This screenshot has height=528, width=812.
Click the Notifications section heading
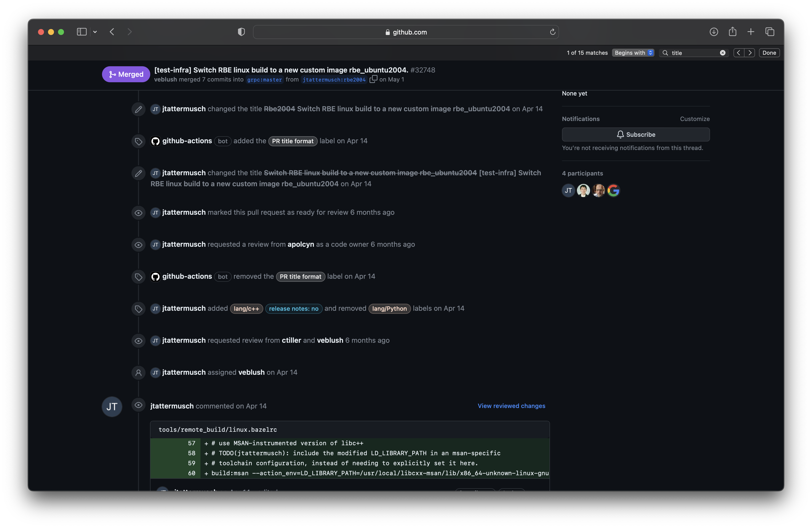coord(580,119)
